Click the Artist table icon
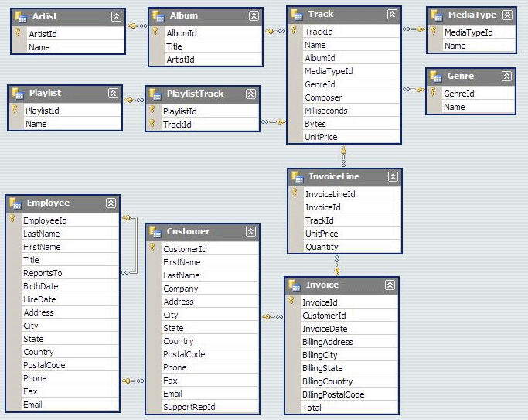The width and height of the screenshot is (528, 420). [x=21, y=17]
